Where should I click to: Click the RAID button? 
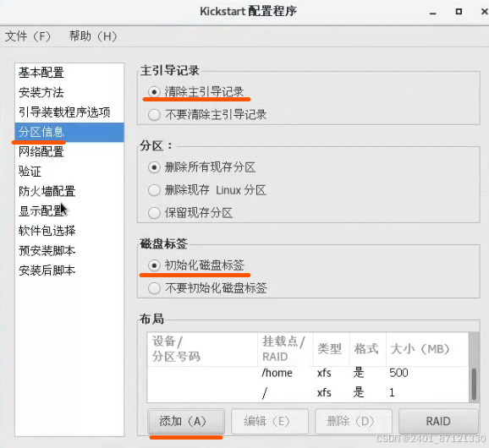[x=438, y=421]
